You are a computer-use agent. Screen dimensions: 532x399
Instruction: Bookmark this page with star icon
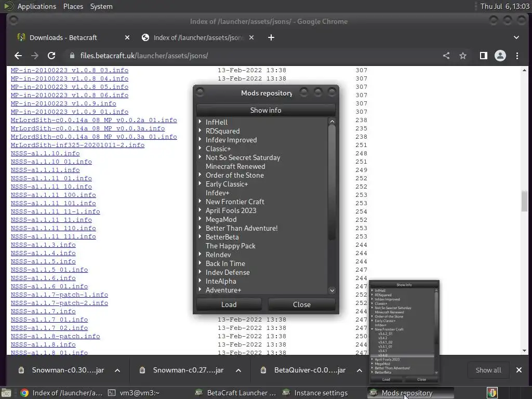click(463, 56)
